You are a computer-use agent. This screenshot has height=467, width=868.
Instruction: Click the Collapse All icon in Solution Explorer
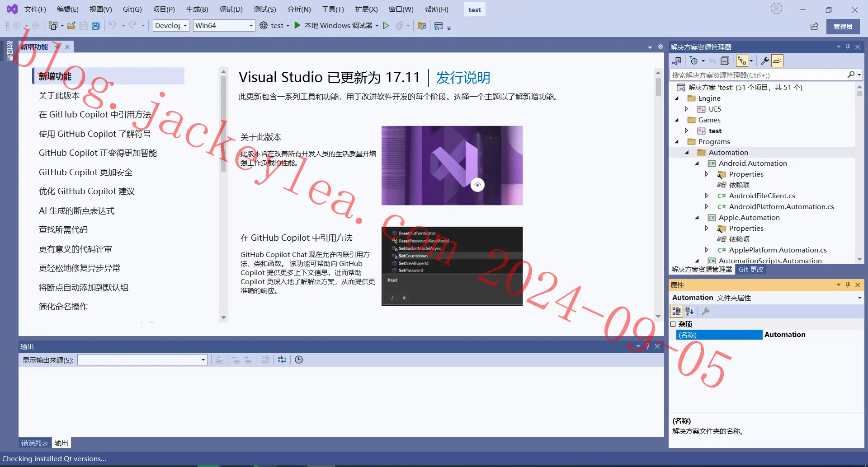725,61
